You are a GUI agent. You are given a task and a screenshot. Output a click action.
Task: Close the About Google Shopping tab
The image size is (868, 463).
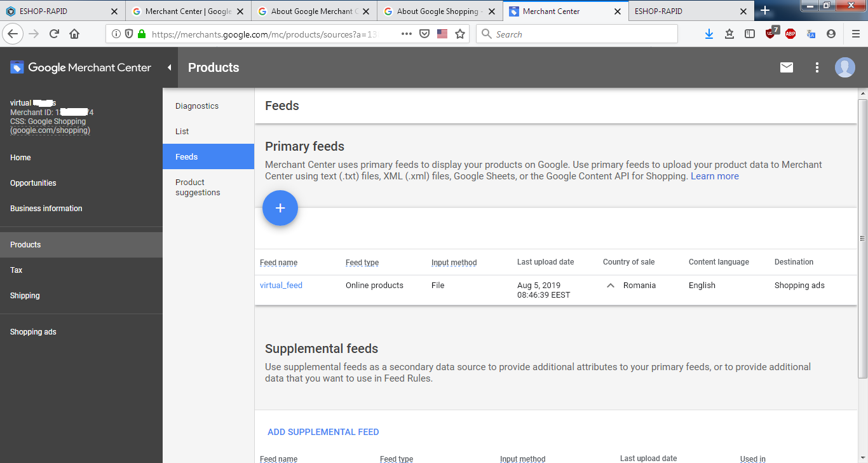(x=492, y=11)
